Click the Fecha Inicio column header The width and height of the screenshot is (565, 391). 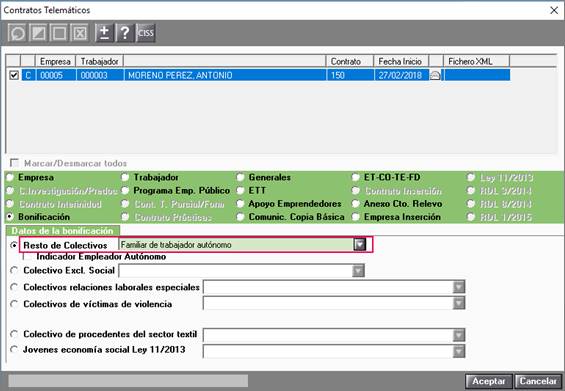tap(401, 62)
